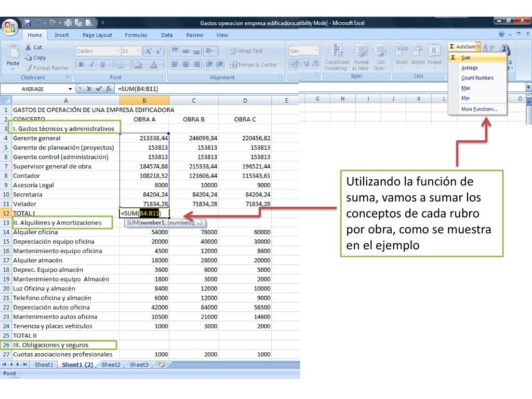This screenshot has height=399, width=532.
Task: Open the Customize Quick Access Toolbar dropdown
Action: [x=102, y=23]
